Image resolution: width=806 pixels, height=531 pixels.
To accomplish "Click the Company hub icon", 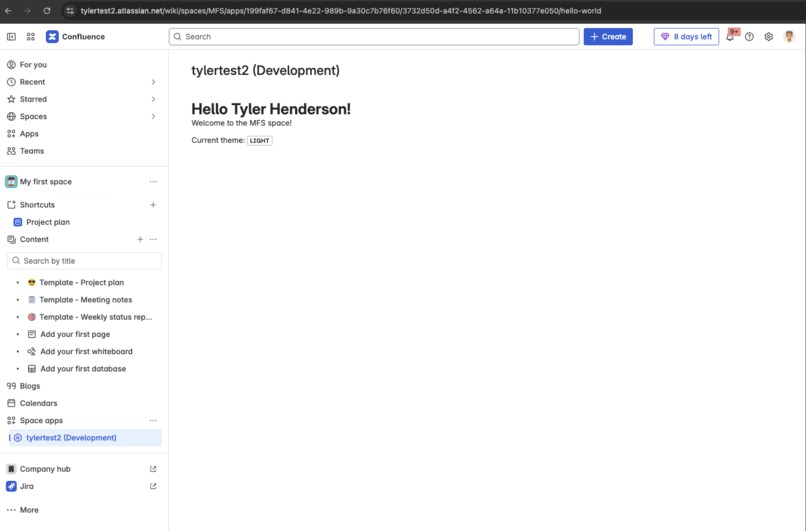I will click(11, 469).
